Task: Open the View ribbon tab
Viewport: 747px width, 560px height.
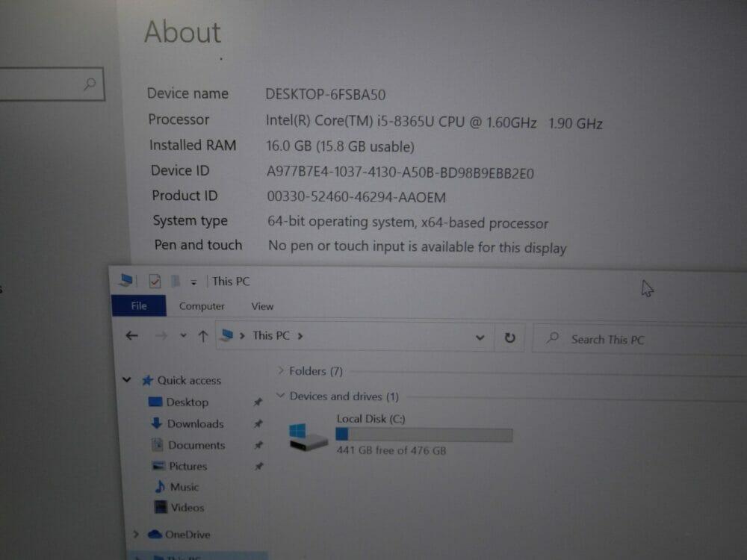Action: point(262,307)
